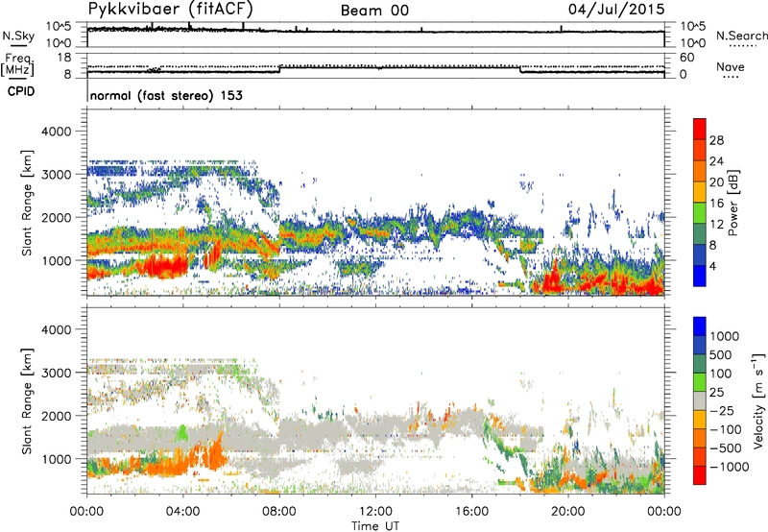Click the '60' Nave axis tick
Image resolution: width=768 pixels, height=532 pixels.
click(x=686, y=58)
